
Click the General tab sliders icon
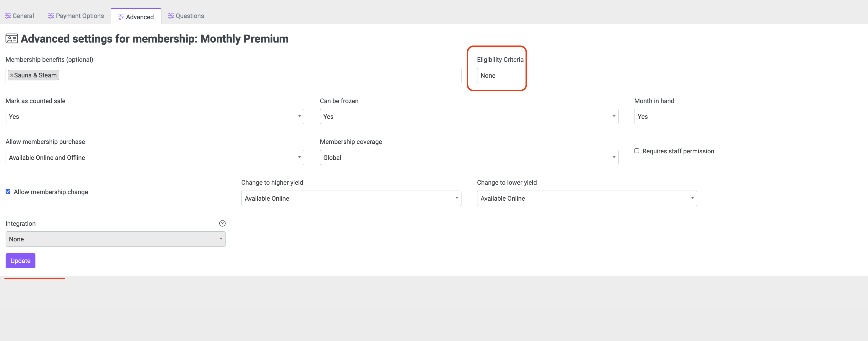tap(8, 16)
